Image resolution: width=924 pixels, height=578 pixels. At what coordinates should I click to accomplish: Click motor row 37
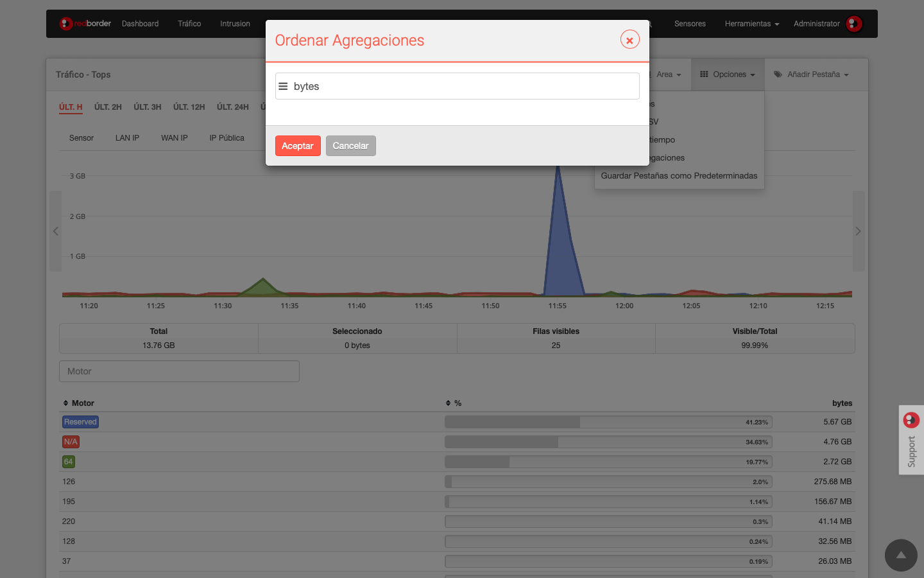pos(457,561)
